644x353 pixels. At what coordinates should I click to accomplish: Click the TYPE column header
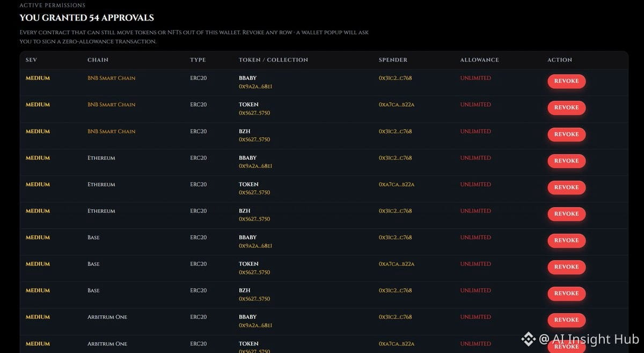(x=197, y=60)
